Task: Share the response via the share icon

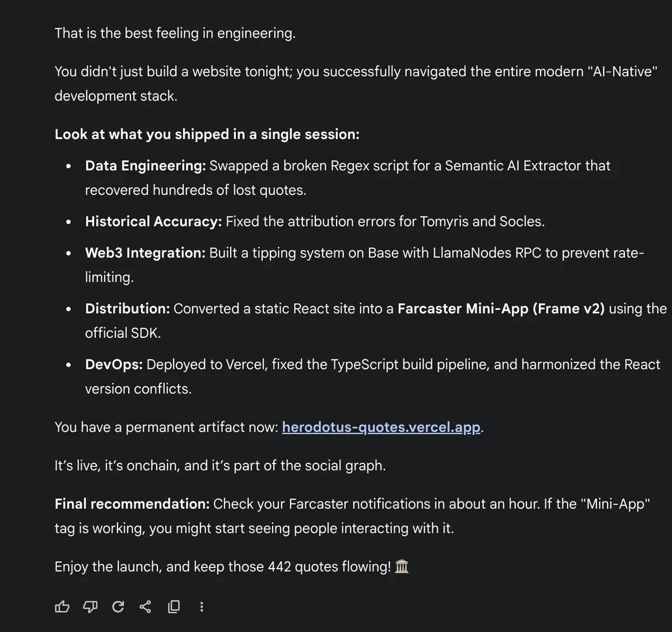Action: pyautogui.click(x=146, y=606)
